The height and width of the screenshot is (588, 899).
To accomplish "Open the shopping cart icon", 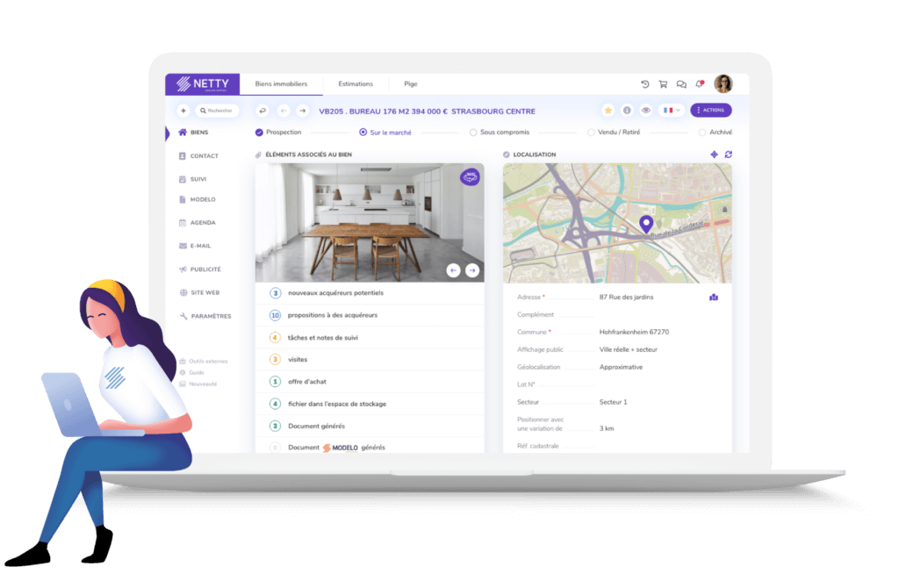I will [x=663, y=84].
